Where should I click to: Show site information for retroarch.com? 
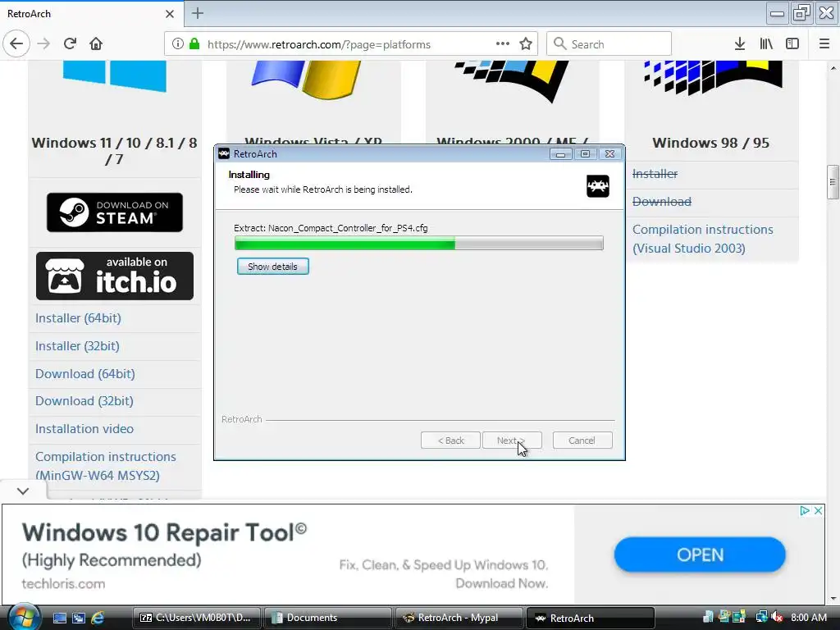tap(178, 44)
